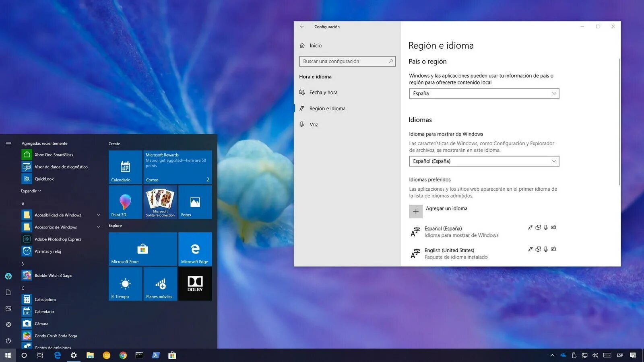
Task: Click the translation icon beside English (United States)
Action: click(530, 249)
